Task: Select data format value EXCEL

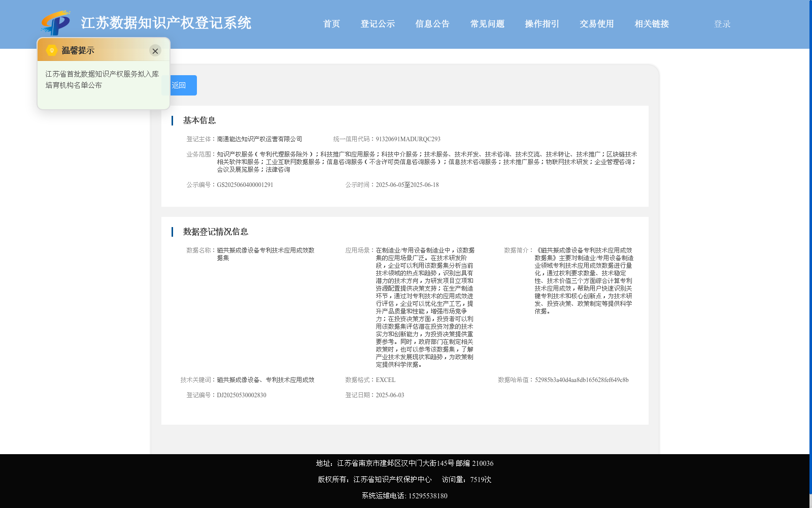Action: 386,380
